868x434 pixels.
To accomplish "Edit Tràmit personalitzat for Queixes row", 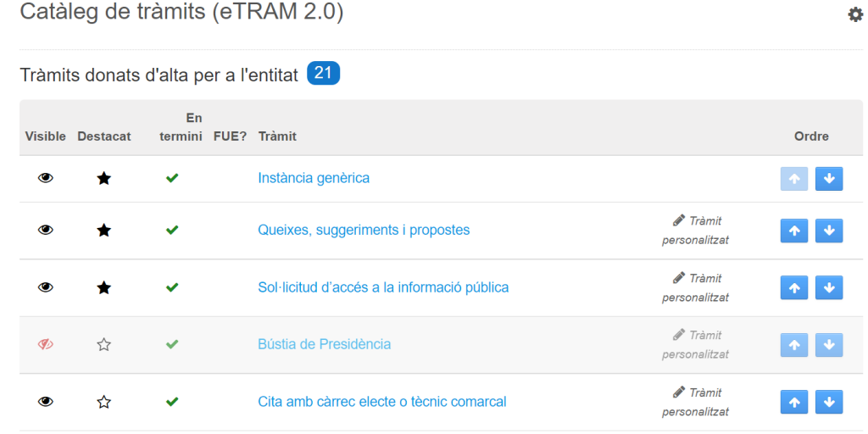I will tap(696, 230).
